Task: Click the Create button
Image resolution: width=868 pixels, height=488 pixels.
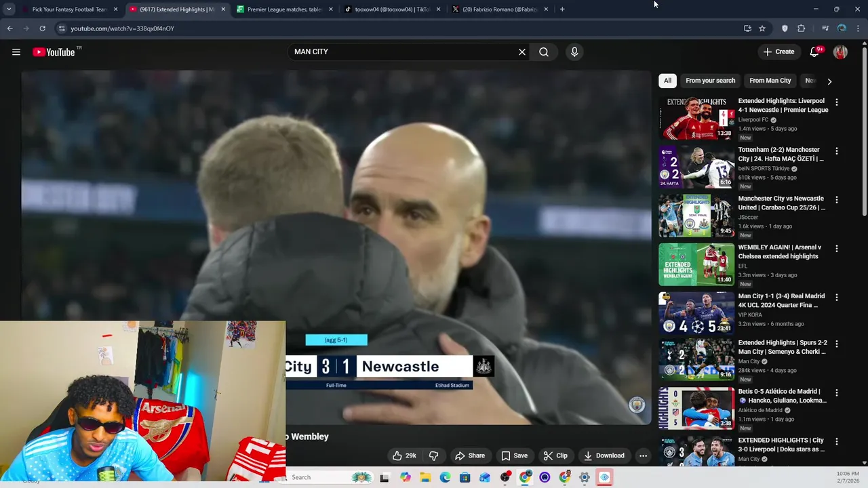Action: tap(778, 52)
